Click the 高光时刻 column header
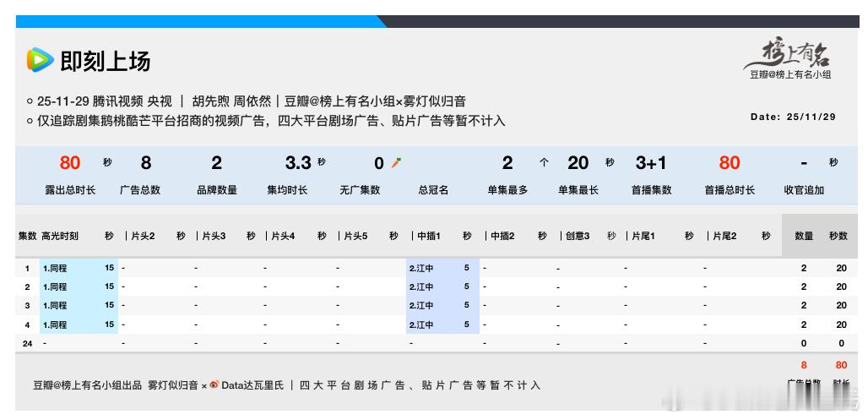The width and height of the screenshot is (868, 420). tap(60, 236)
